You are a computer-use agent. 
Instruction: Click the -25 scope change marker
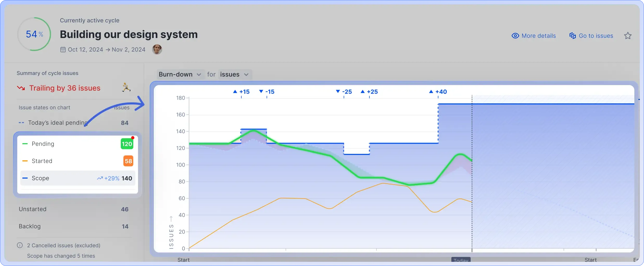pyautogui.click(x=344, y=92)
